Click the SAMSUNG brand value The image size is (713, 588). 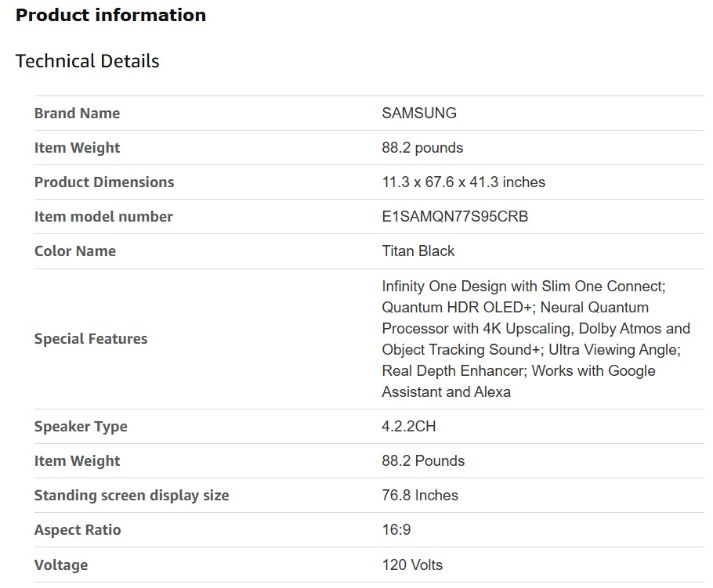pyautogui.click(x=418, y=113)
